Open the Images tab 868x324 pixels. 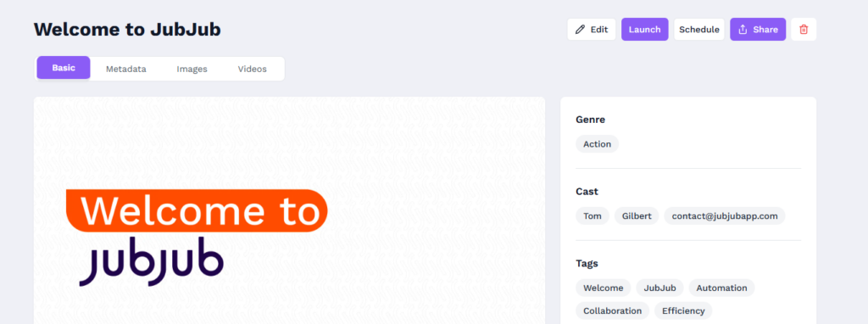(x=192, y=70)
